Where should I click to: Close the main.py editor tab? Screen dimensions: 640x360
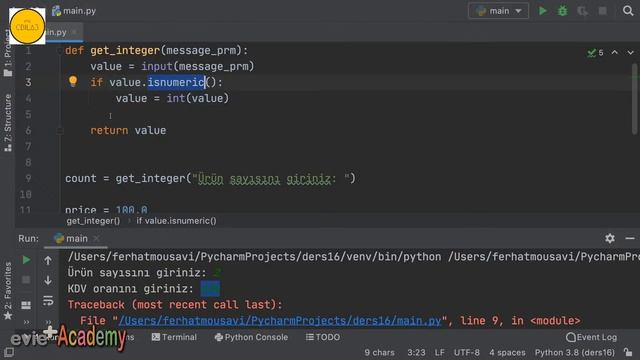click(x=74, y=32)
